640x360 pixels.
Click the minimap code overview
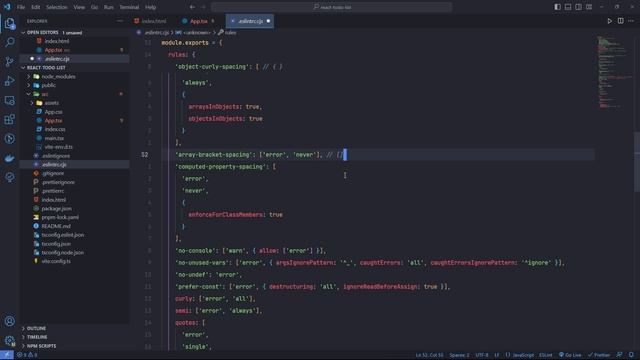coord(614,73)
